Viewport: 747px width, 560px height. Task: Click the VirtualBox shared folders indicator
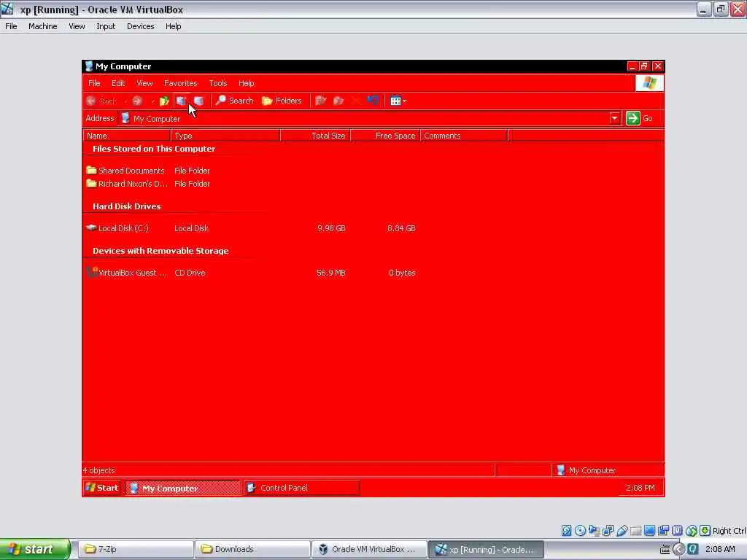point(635,531)
